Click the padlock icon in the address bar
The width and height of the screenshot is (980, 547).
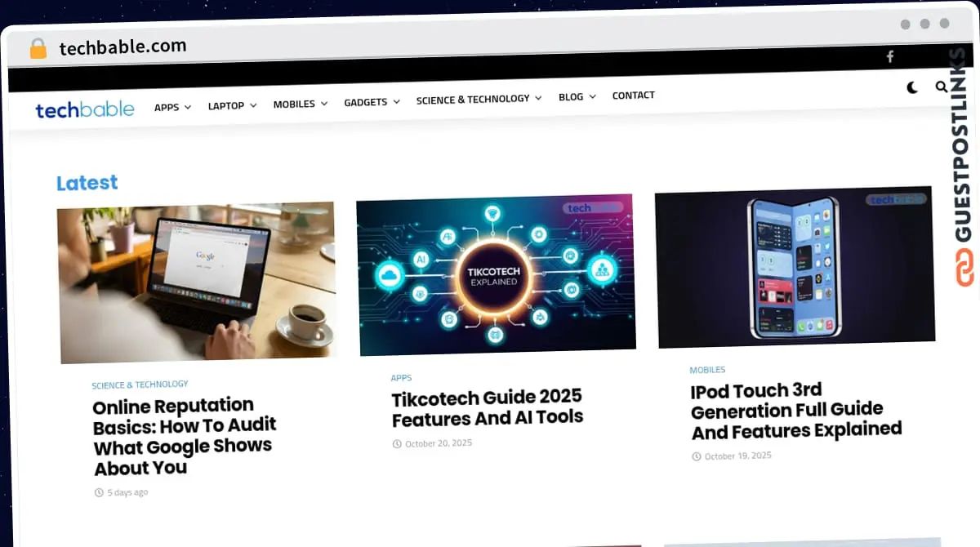(36, 47)
